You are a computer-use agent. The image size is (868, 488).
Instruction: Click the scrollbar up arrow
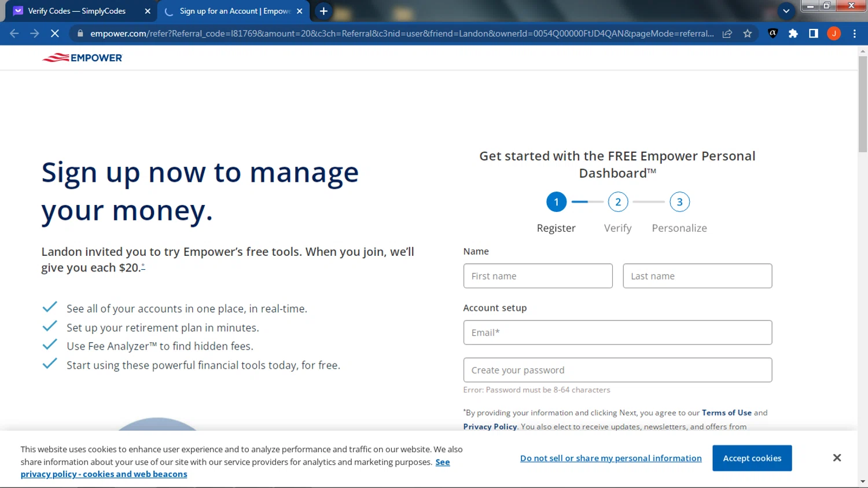(x=863, y=51)
